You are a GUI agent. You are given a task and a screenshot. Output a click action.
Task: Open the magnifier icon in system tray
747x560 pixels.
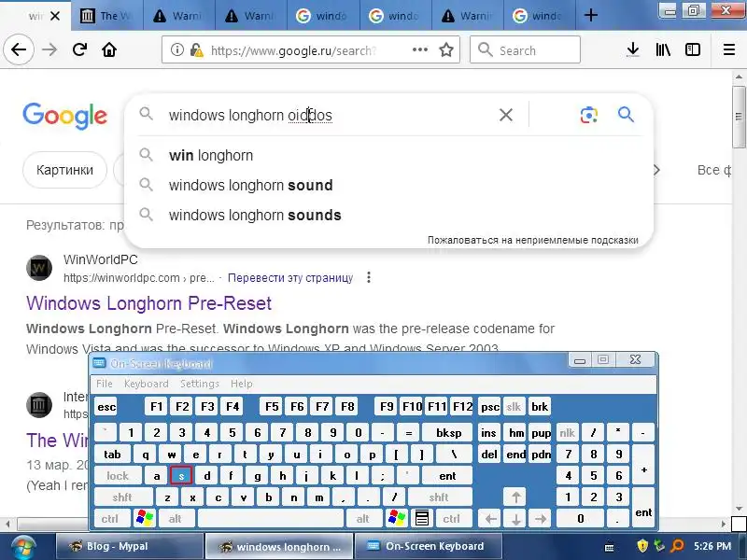(x=677, y=545)
